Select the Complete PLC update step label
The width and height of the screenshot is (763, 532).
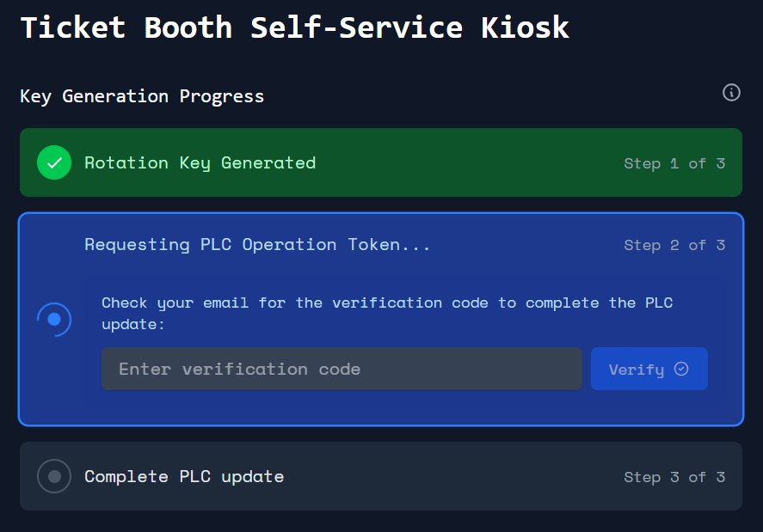[x=184, y=476]
